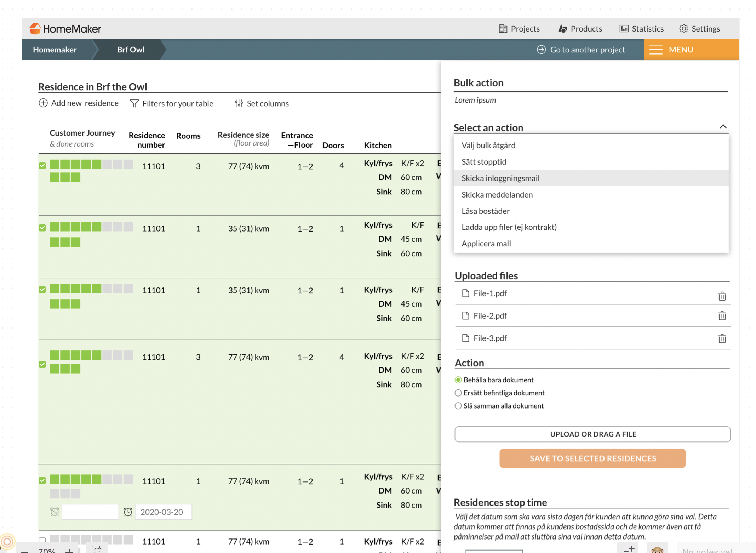Click the funnel filter icon

pos(134,103)
